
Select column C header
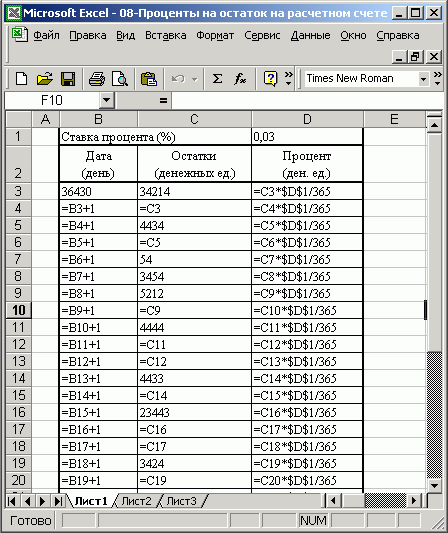(x=194, y=119)
